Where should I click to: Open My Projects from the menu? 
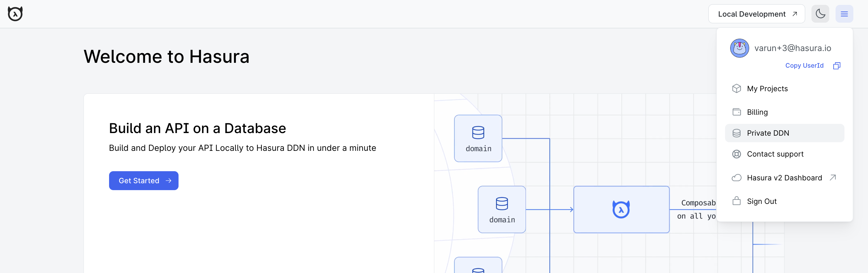tap(784, 89)
